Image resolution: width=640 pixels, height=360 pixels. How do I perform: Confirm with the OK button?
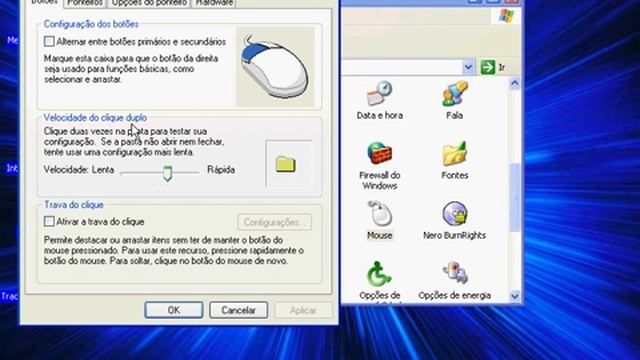(x=173, y=310)
